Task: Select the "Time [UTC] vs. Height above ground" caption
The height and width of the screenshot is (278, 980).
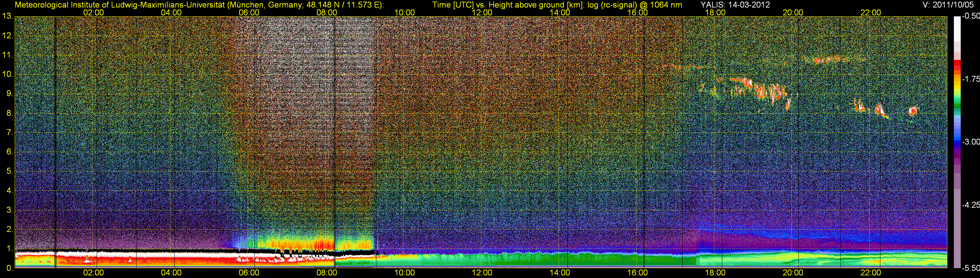Action: pos(557,5)
